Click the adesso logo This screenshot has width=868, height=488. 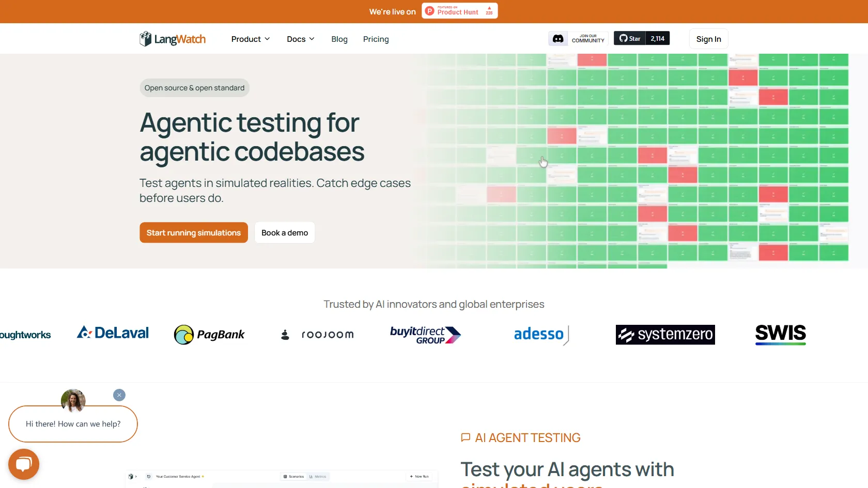(x=541, y=335)
